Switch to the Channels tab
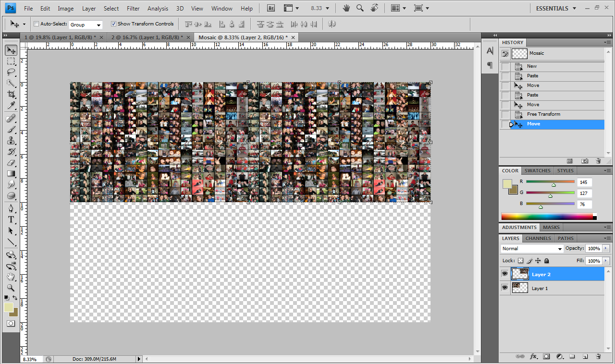 pos(538,238)
